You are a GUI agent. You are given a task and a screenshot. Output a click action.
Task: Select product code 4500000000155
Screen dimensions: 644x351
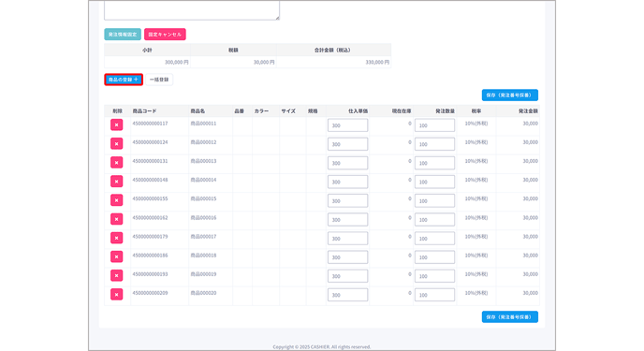point(150,198)
